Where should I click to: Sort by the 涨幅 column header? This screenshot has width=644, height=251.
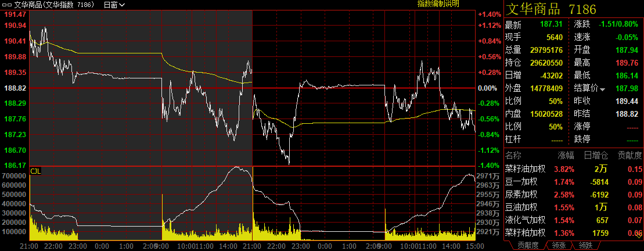(x=566, y=155)
